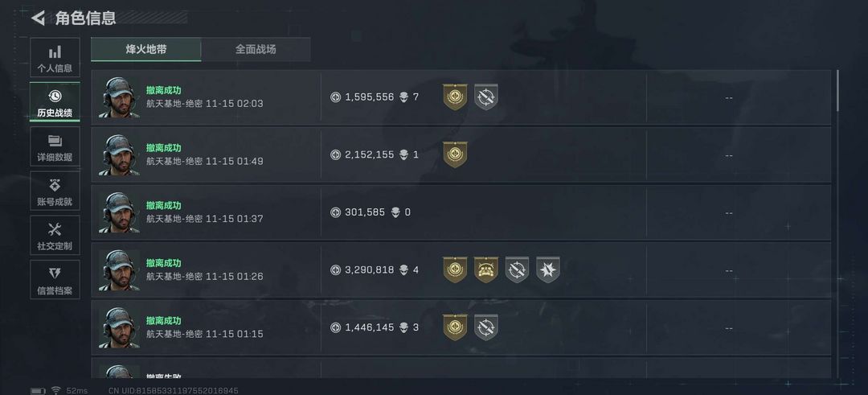Click the 撤离成功 label of 01:15 match

[164, 320]
